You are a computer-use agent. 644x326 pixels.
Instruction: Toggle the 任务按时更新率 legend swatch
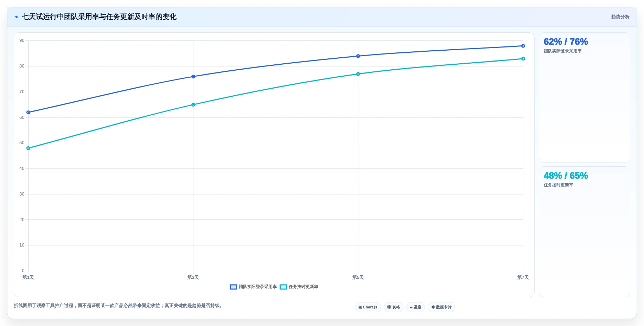(283, 287)
